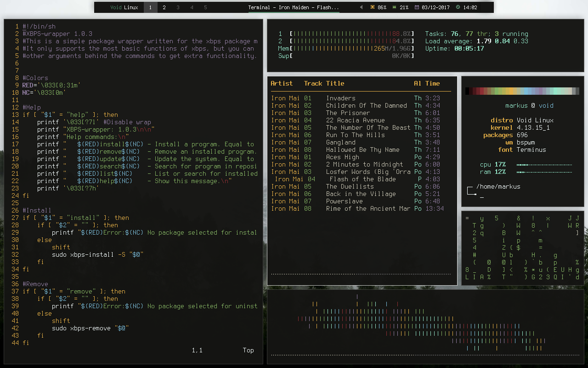Select track Aces High
Viewport: 588px width, 368px height.
tap(361, 157)
